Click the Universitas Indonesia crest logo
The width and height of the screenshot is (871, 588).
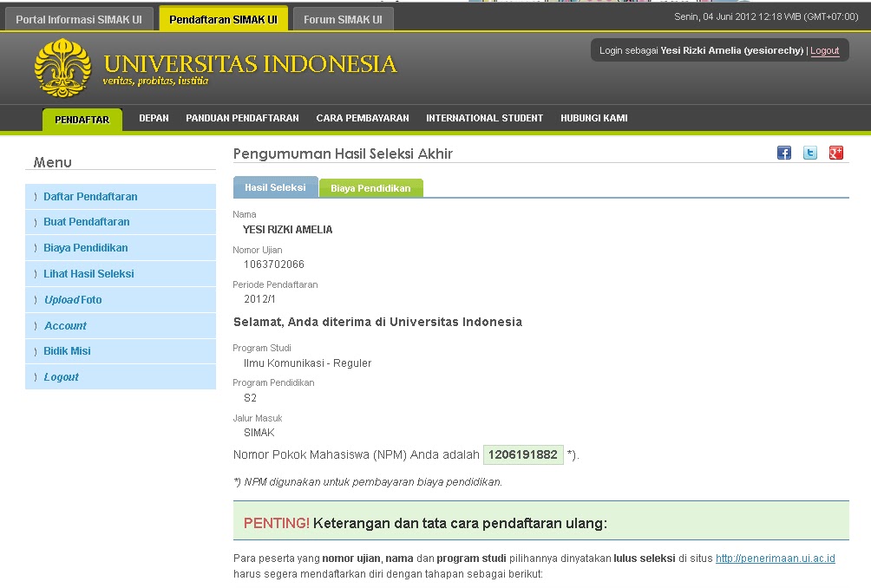[62, 68]
